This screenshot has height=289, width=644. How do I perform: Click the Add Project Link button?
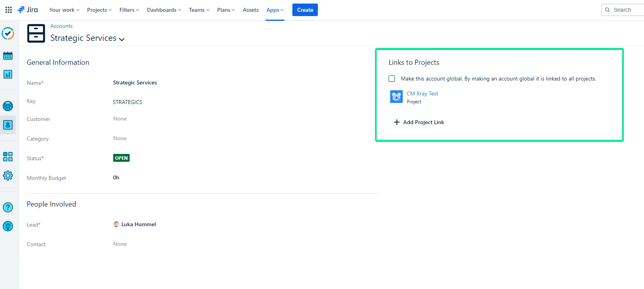pyautogui.click(x=419, y=122)
